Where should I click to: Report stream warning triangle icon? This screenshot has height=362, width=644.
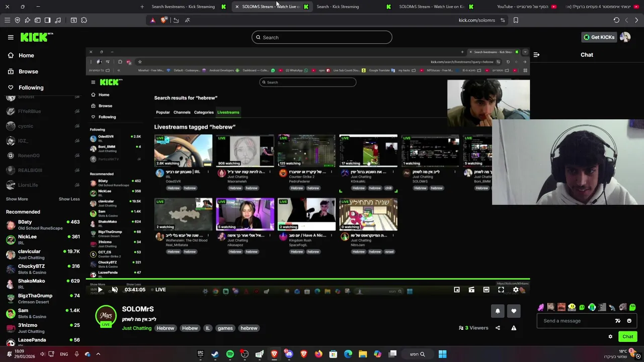[x=514, y=328]
